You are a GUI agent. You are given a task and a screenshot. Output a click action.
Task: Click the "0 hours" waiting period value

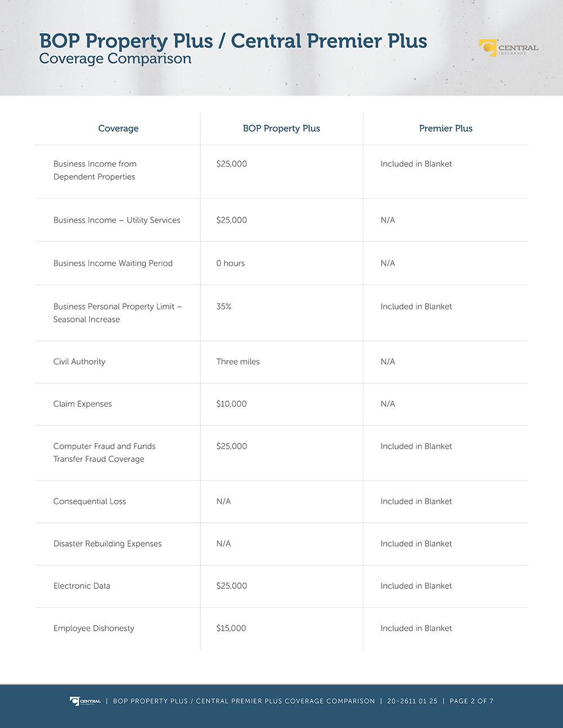tap(231, 263)
